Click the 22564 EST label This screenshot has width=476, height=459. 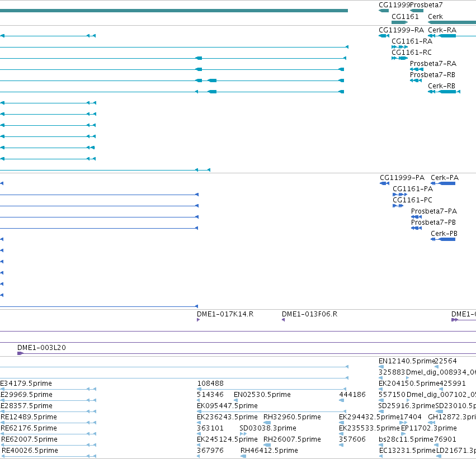click(x=446, y=361)
